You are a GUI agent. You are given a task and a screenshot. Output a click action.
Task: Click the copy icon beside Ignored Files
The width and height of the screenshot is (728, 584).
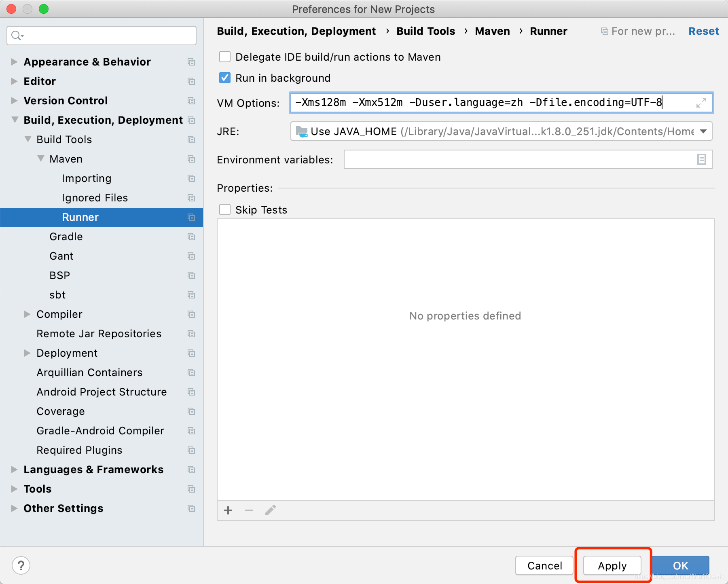[x=191, y=198]
